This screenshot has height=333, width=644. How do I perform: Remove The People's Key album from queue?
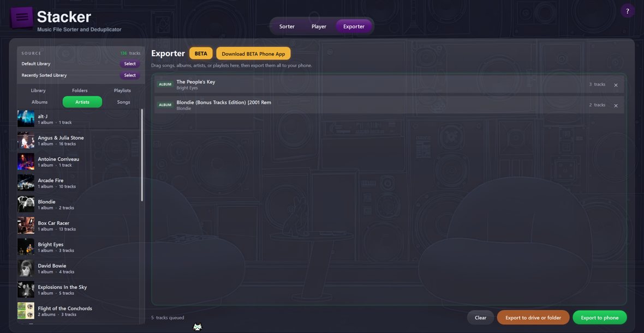click(616, 86)
